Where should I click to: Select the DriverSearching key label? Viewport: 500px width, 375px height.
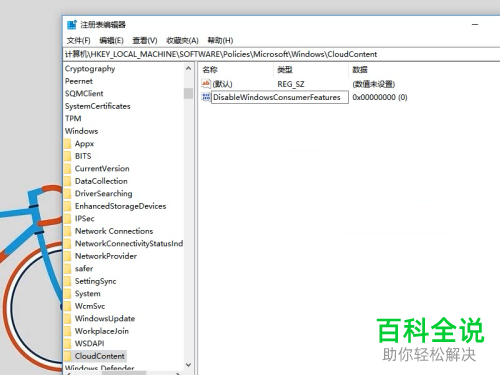[103, 194]
